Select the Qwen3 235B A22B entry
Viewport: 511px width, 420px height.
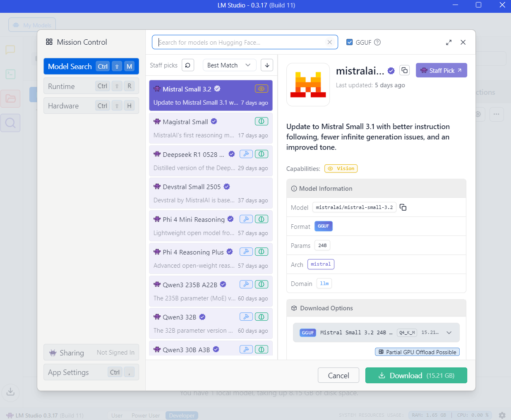[x=211, y=291]
